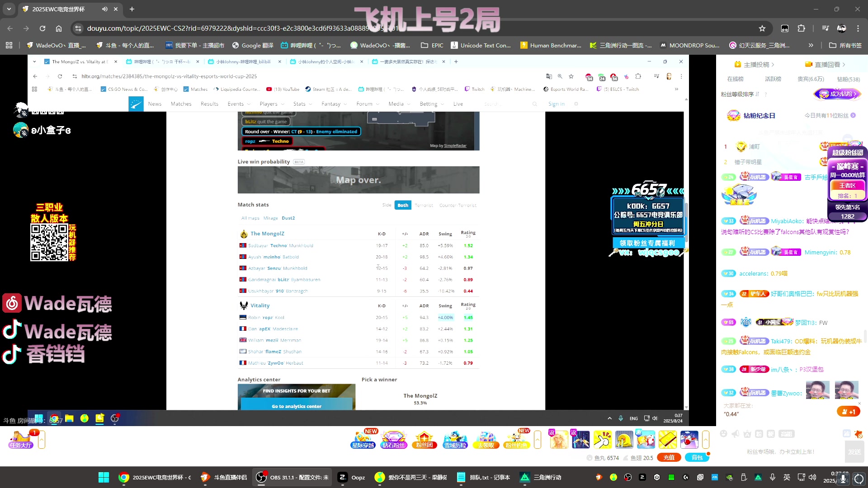Click the +1 repeat danmaku button
This screenshot has width=868, height=488.
[x=849, y=412]
